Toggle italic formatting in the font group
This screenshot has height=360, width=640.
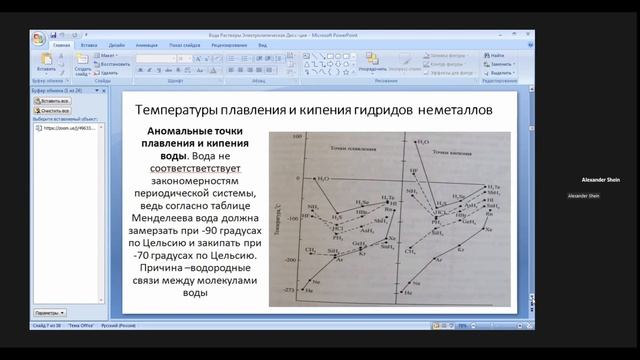pyautogui.click(x=149, y=70)
